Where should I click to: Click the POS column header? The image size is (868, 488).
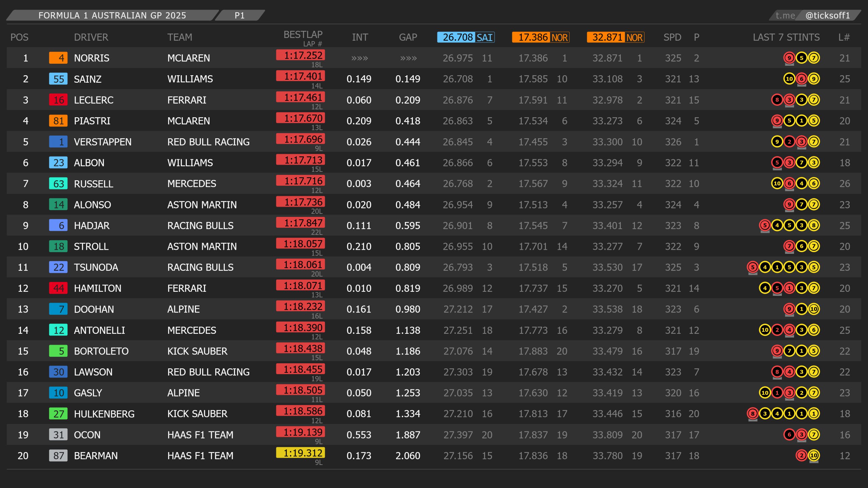click(19, 37)
